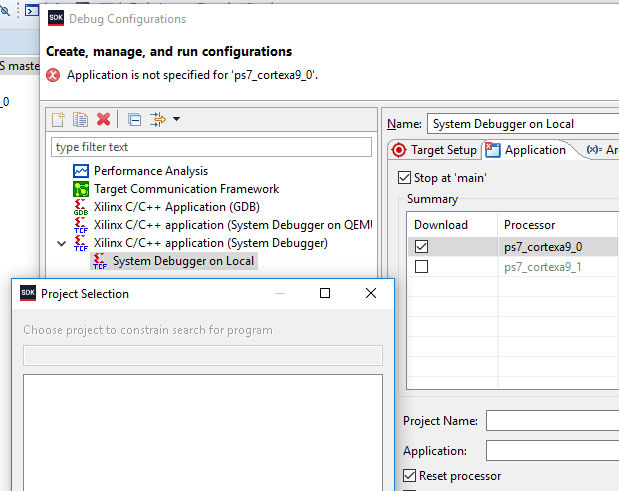This screenshot has height=491, width=619.
Task: Select Xilinx C/C++ Application (GDB)
Action: tap(177, 207)
